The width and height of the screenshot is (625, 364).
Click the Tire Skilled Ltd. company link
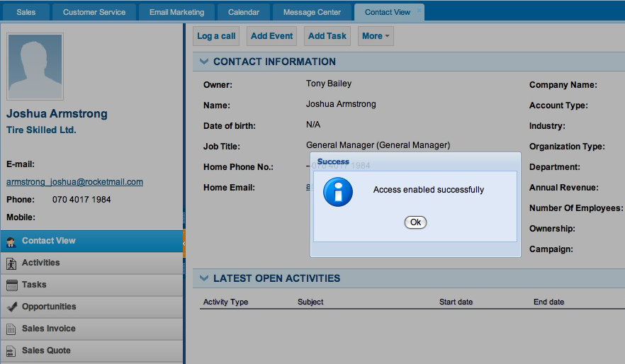(41, 130)
